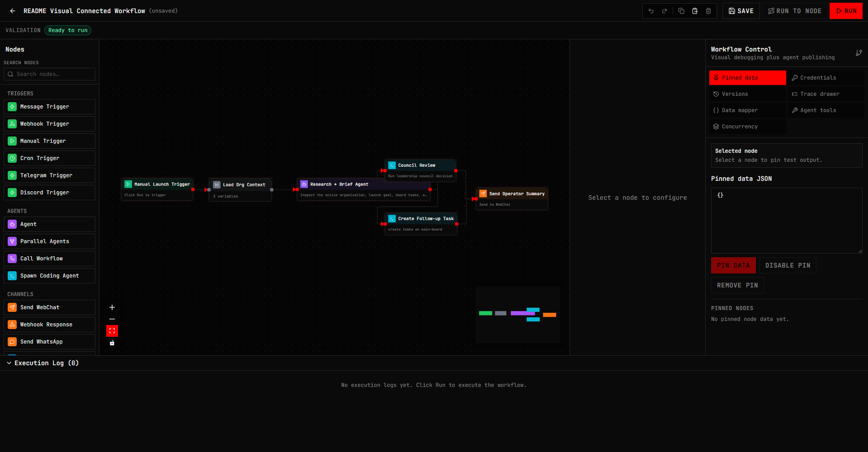
Task: Select Spawn Coding Agent node icon
Action: click(x=12, y=276)
